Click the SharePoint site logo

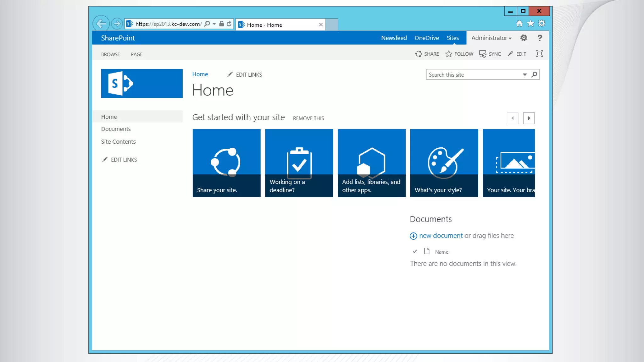click(x=142, y=84)
